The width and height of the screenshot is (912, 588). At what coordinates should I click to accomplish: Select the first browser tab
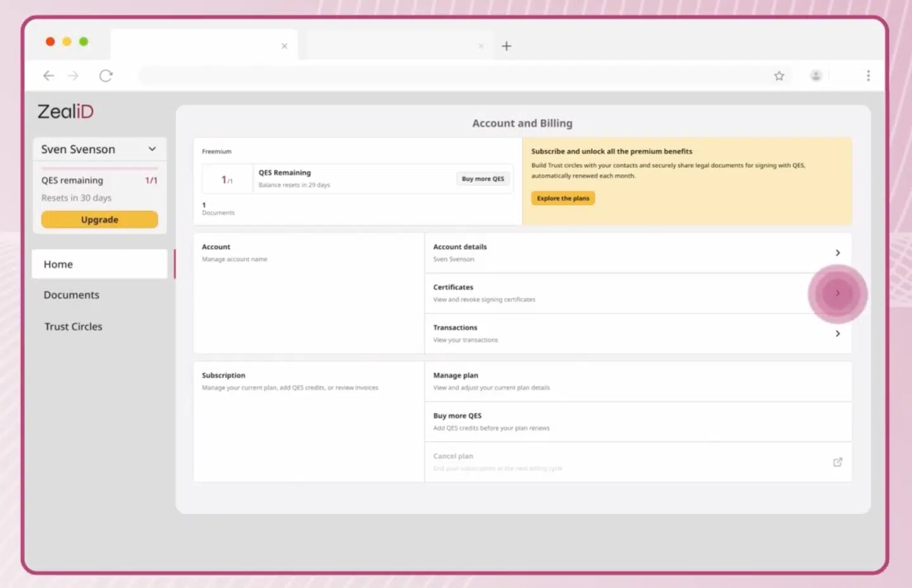[204, 46]
